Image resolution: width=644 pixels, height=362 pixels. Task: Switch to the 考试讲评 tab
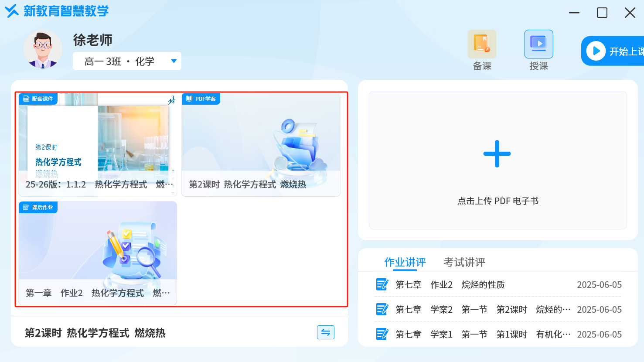coord(464,262)
